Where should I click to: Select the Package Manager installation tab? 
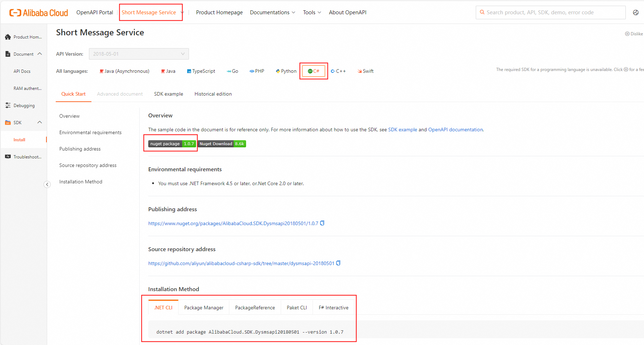[204, 308]
